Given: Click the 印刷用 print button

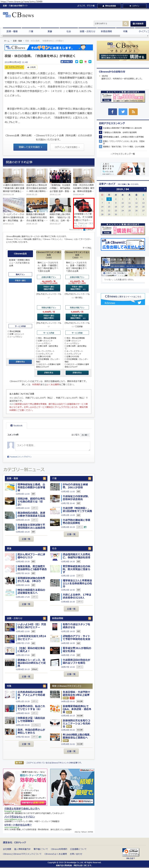Looking at the screenshot, I should pos(32,67).
